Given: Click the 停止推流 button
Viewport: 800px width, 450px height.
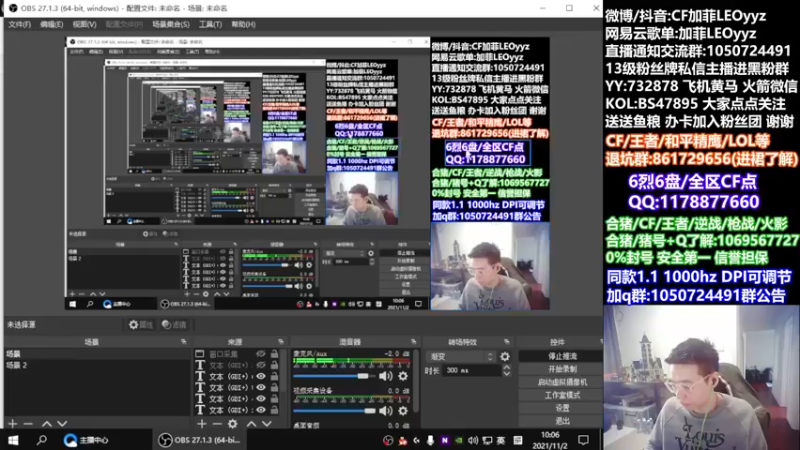Looking at the screenshot, I should tap(562, 356).
